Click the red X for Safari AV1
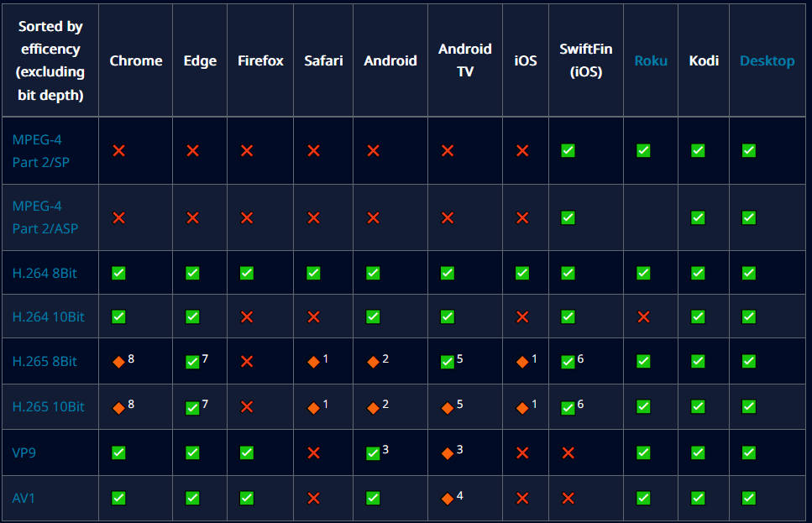This screenshot has width=812, height=523. (x=313, y=498)
